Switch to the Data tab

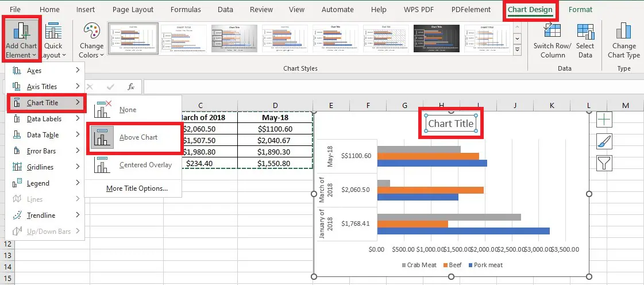tap(225, 9)
